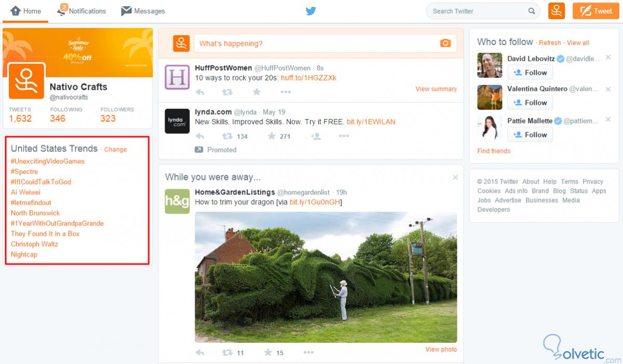Open the Christoph Waltz trend
Image resolution: width=623 pixels, height=364 pixels.
pos(34,244)
